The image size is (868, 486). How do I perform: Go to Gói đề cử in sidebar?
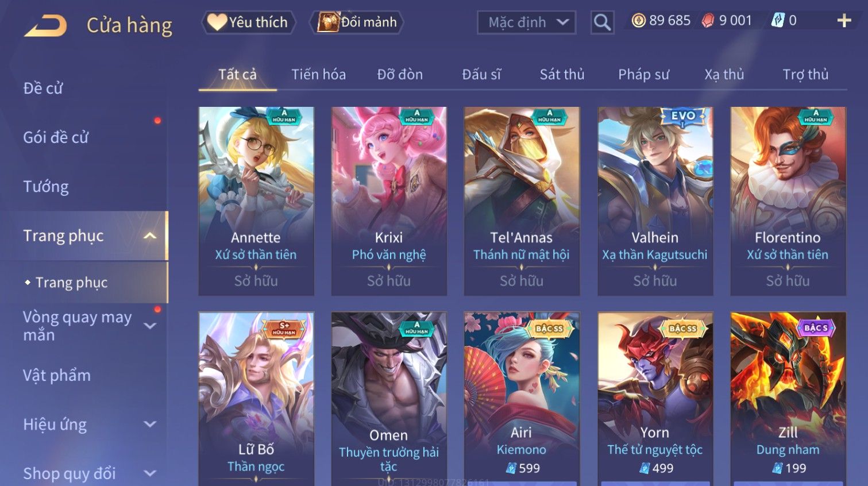click(x=56, y=137)
